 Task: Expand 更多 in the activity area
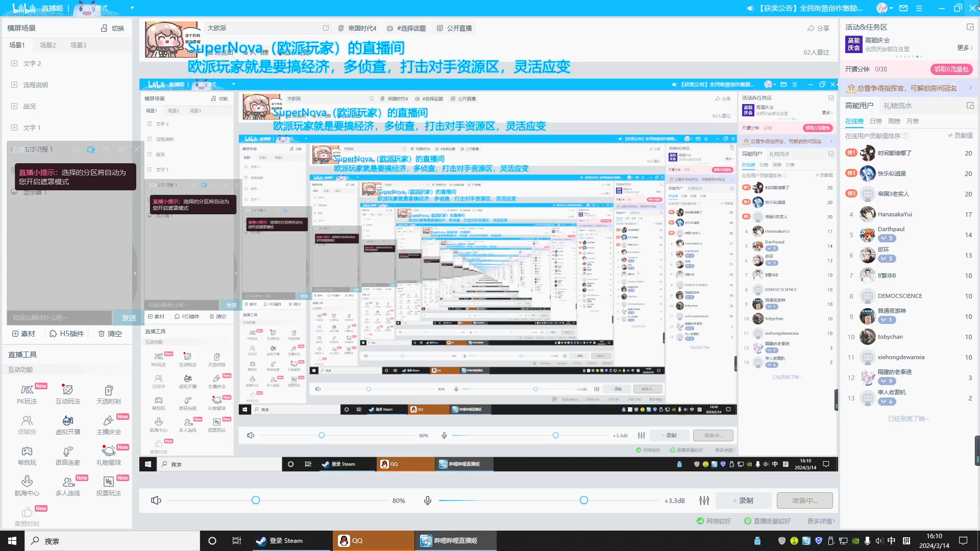pos(965,47)
